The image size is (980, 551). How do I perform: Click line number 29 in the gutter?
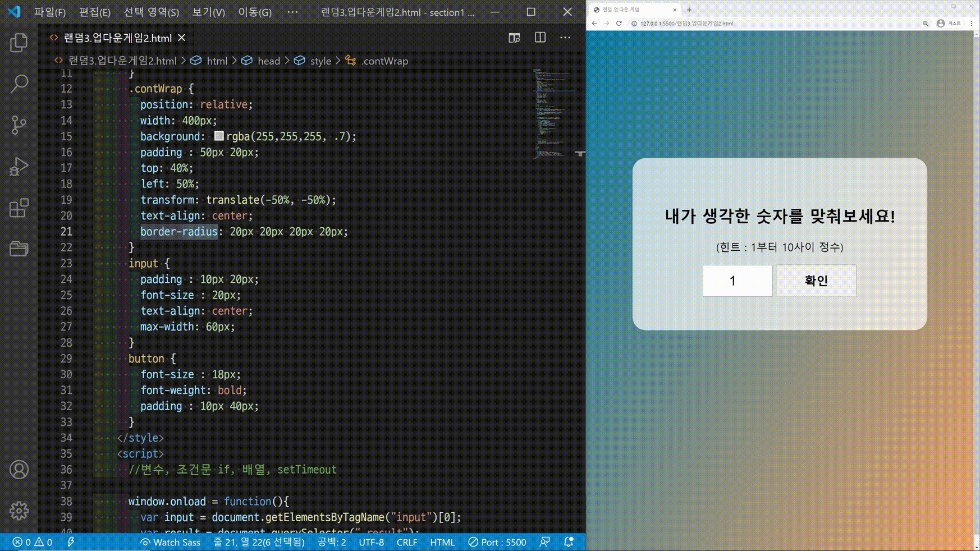(66, 359)
